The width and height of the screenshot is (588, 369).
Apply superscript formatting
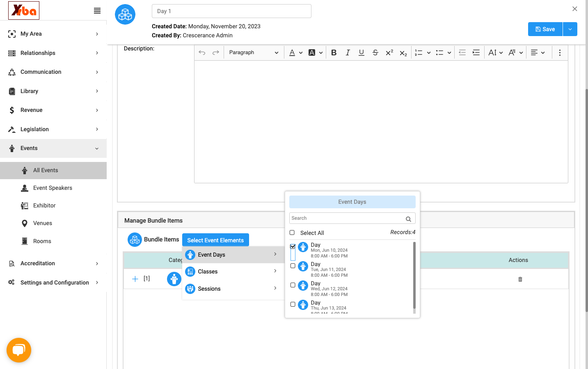[x=389, y=52]
